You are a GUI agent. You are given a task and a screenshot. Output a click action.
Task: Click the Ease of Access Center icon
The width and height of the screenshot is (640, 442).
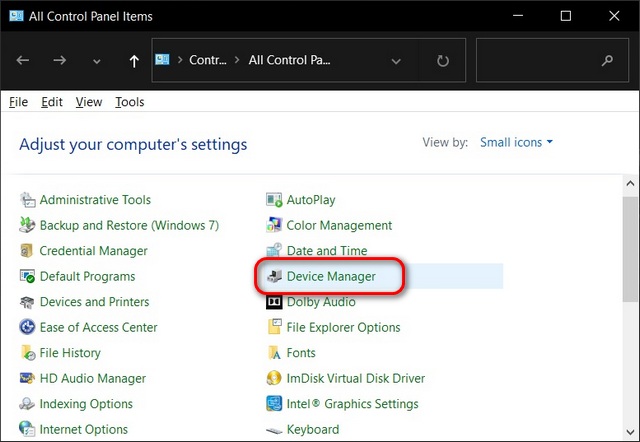click(27, 327)
